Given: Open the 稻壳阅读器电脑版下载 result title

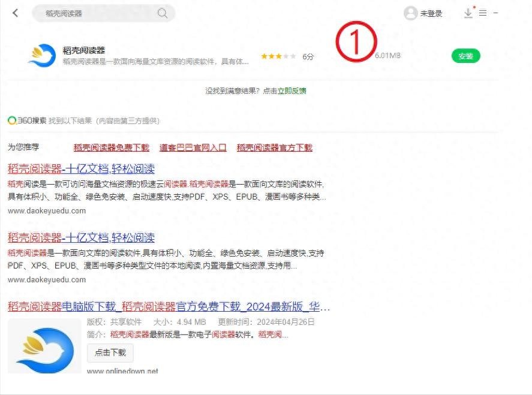Looking at the screenshot, I should tap(169, 307).
